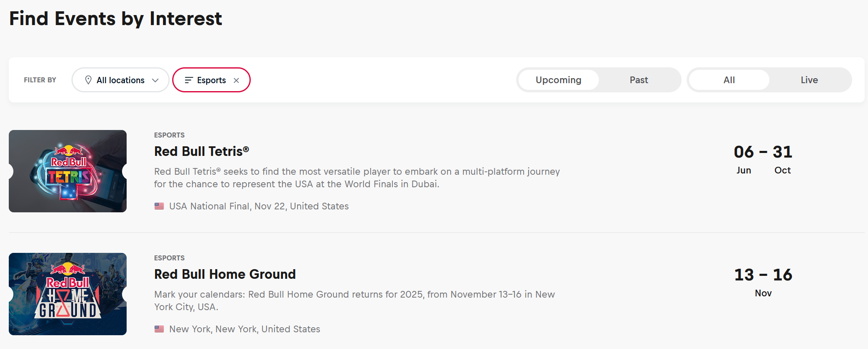Open the All locations filter

[120, 80]
